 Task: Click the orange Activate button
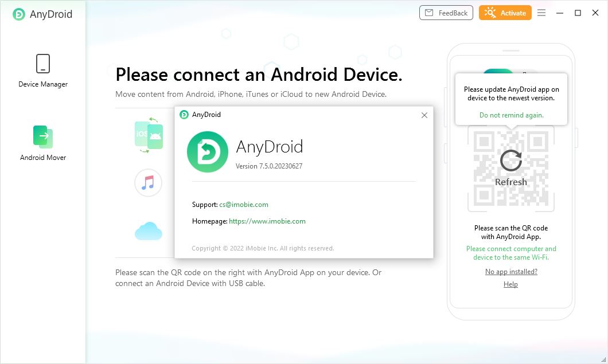click(505, 13)
